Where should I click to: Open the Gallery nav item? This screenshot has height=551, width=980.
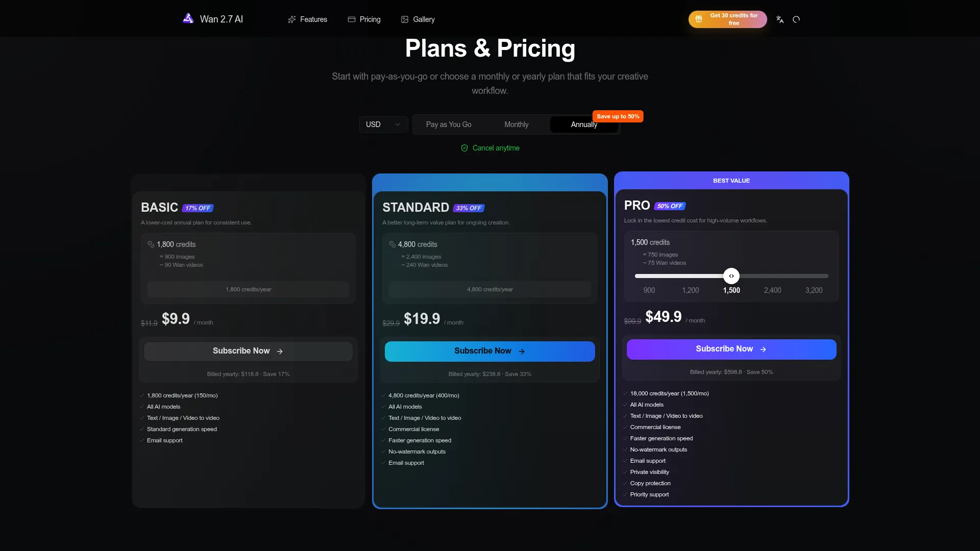pos(424,19)
